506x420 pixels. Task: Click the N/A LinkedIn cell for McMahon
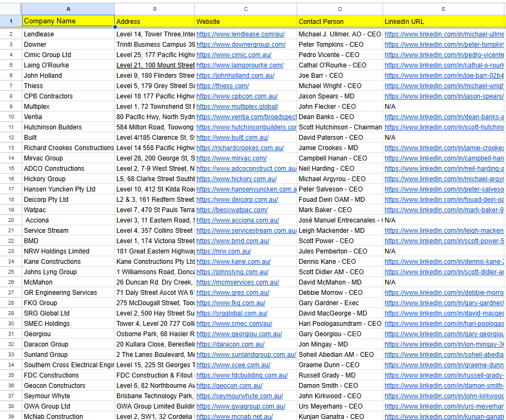point(444,282)
